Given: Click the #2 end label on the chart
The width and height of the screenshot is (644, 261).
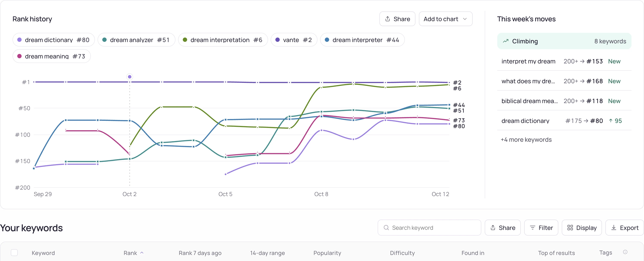Looking at the screenshot, I should click(x=457, y=82).
